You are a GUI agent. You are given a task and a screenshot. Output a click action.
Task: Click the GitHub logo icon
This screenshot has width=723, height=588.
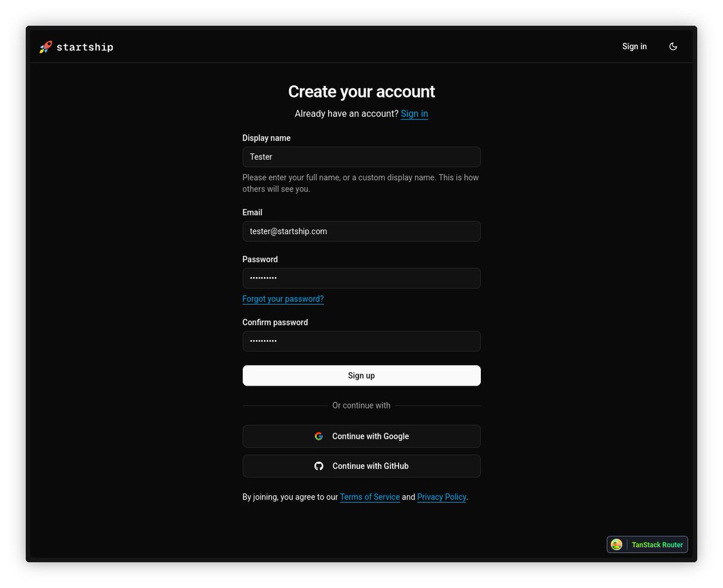[319, 466]
